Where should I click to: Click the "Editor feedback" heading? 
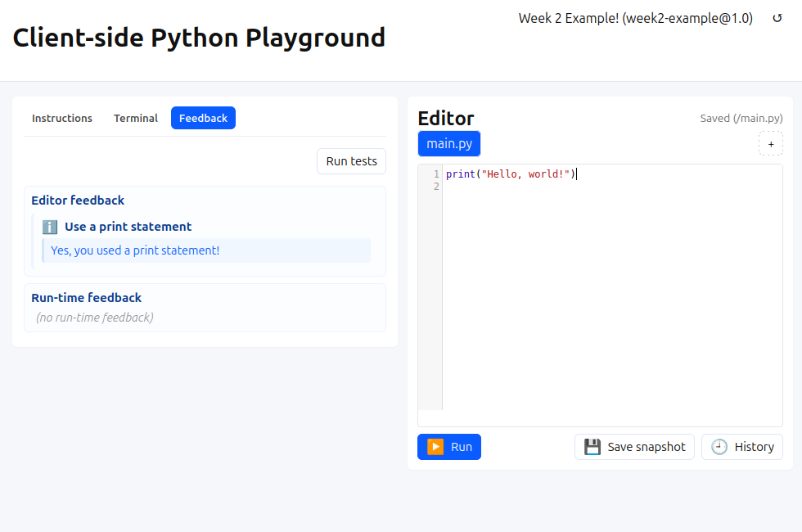[x=78, y=200]
